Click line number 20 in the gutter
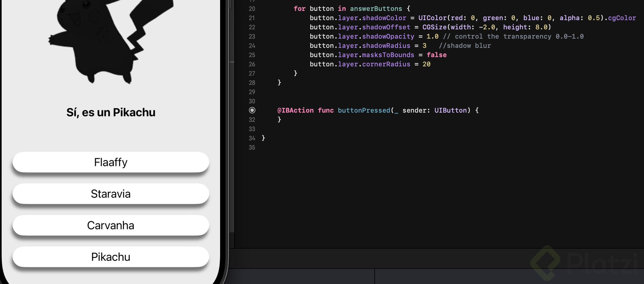 252,9
